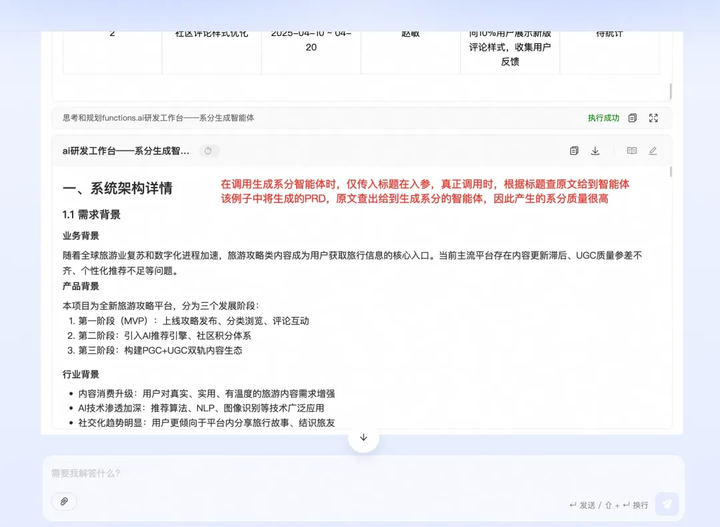Download the generated 系分 document
This screenshot has height=527, width=720.
click(595, 151)
